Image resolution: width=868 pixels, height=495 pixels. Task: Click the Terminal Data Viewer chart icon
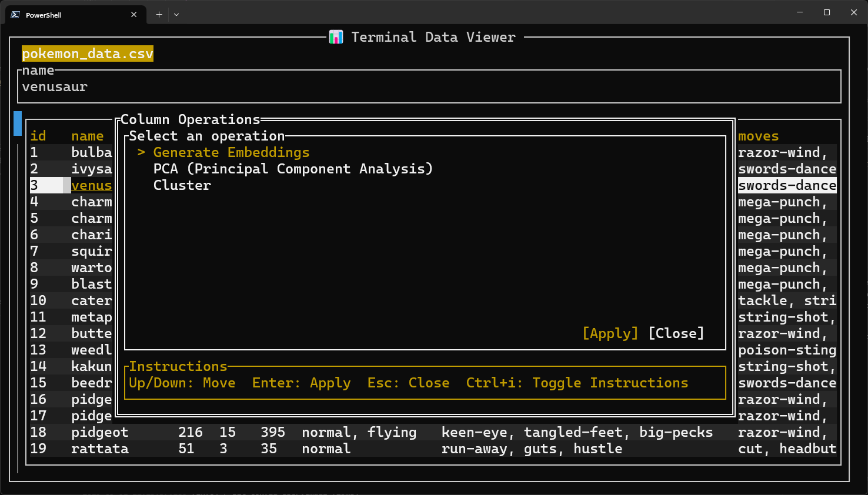pos(336,37)
